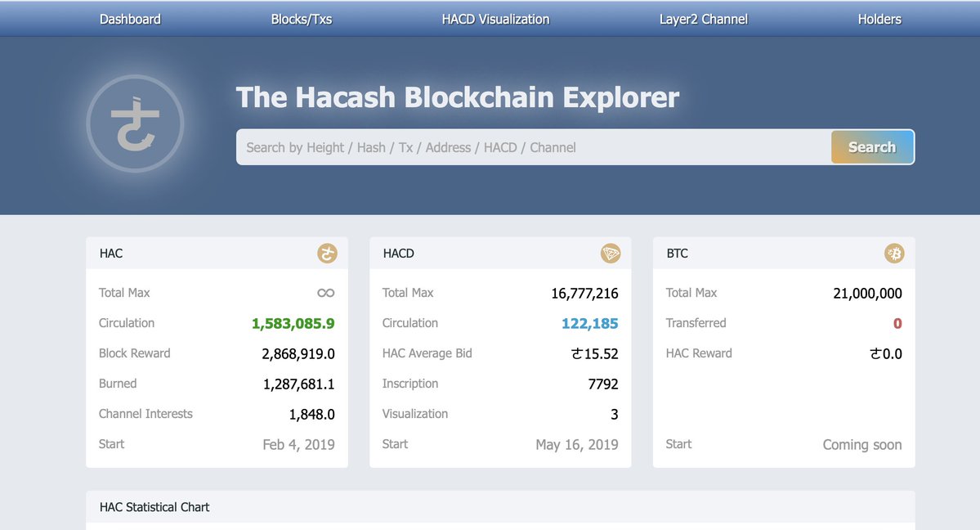This screenshot has width=980, height=530.
Task: Click the HACD card header title
Action: tap(399, 254)
